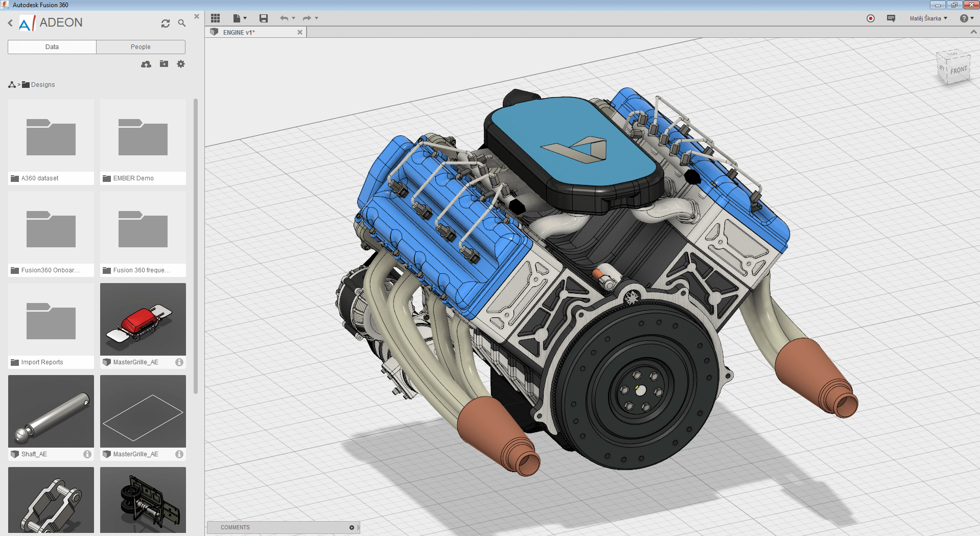This screenshot has width=980, height=536.
Task: Close the data panel with the X
Action: pyautogui.click(x=197, y=16)
